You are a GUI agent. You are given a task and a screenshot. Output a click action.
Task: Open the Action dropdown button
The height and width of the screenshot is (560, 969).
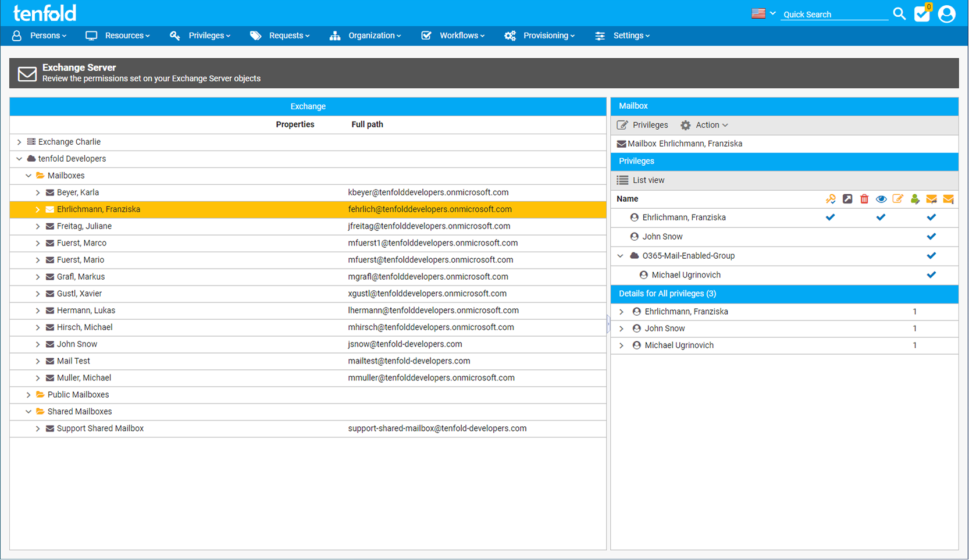(x=704, y=125)
